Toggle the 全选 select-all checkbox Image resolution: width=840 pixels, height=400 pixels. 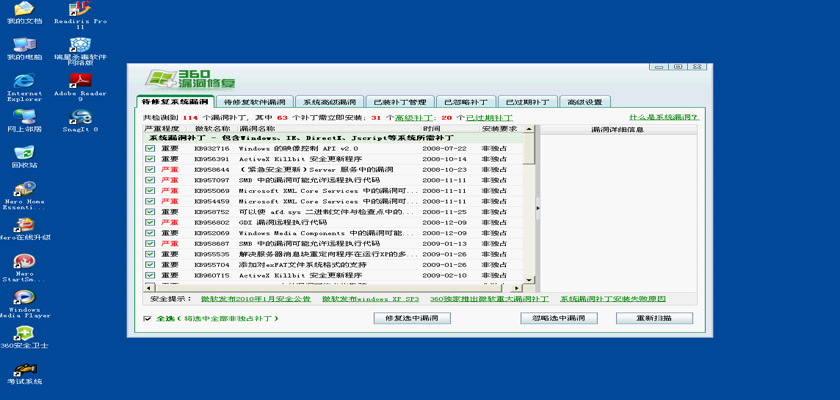pos(147,318)
